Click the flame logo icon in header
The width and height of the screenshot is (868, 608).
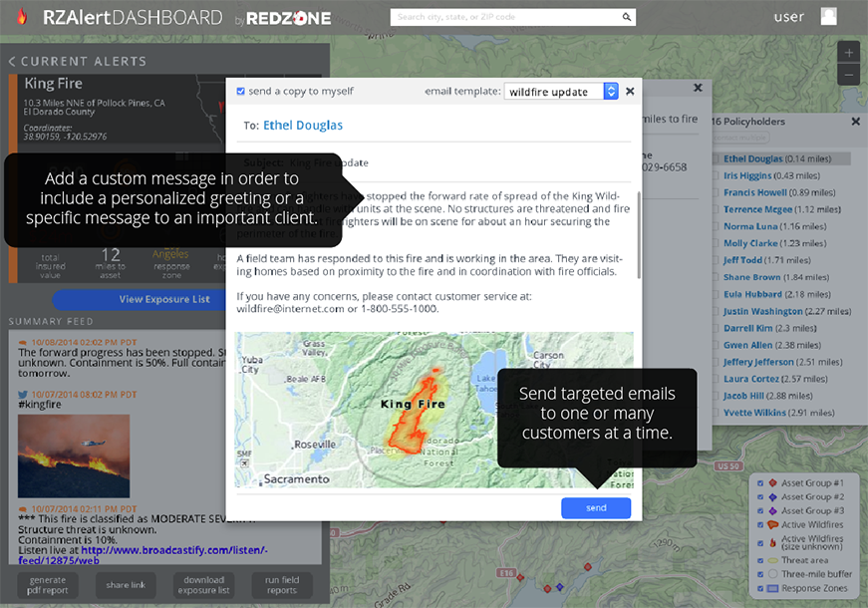pyautogui.click(x=22, y=16)
